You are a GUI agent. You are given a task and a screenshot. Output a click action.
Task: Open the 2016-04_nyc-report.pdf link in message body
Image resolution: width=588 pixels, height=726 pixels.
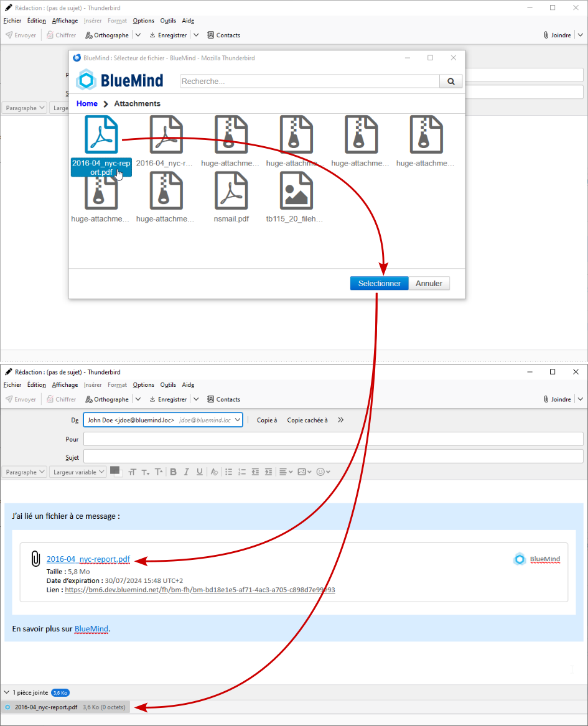tap(88, 559)
